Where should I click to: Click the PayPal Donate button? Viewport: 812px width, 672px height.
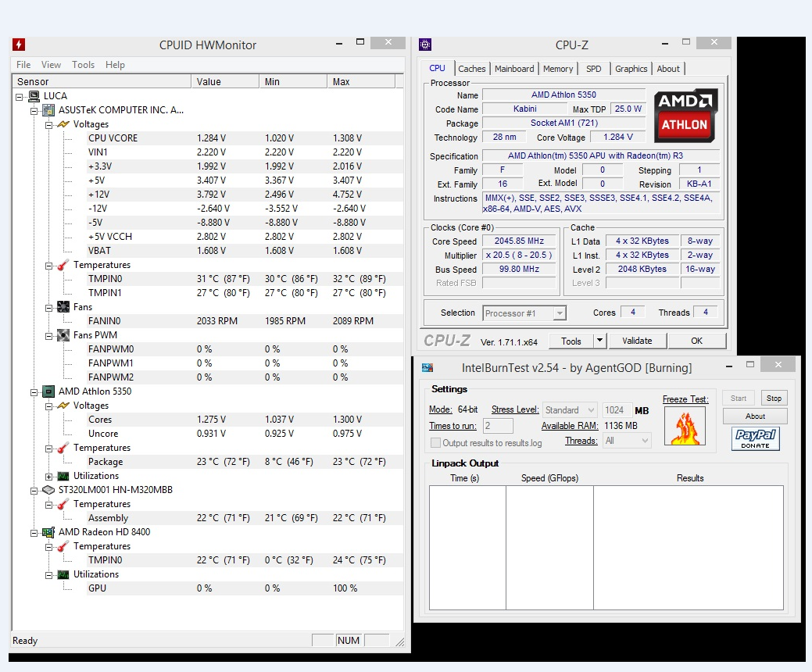pos(755,438)
